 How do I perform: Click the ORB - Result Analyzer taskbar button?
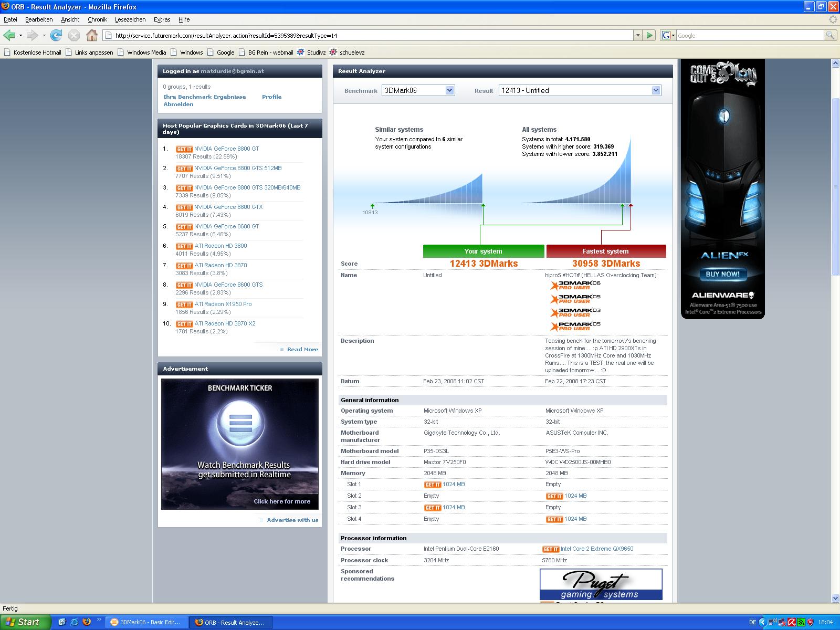(230, 622)
